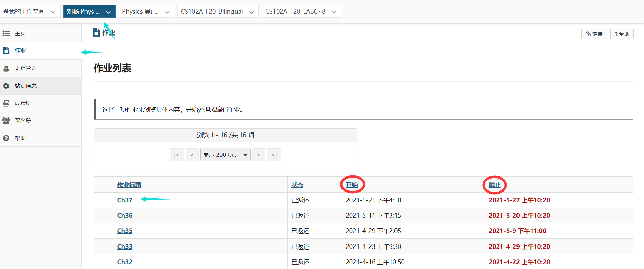This screenshot has width=644, height=269.
Task: Click the home list icon beside 主页
Action: coord(6,33)
